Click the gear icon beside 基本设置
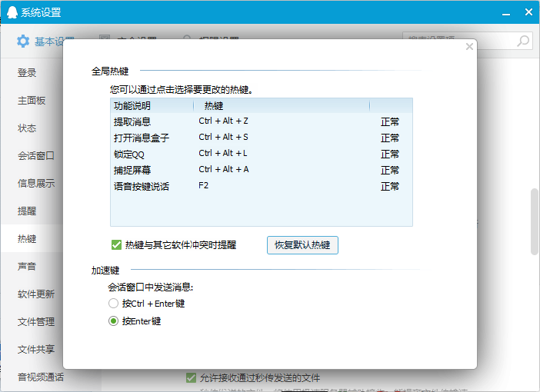The height and width of the screenshot is (392, 540). tap(23, 42)
